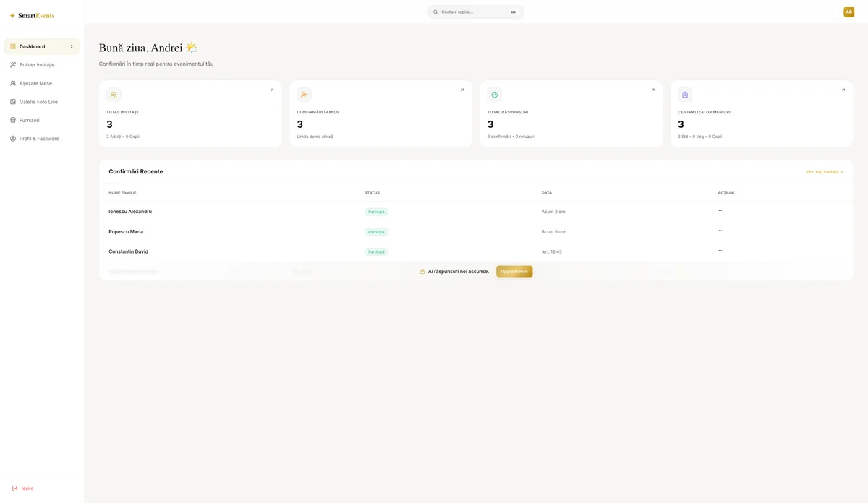Open the Dashboard menu item
Viewport: 868px width, 503px height.
[x=42, y=46]
